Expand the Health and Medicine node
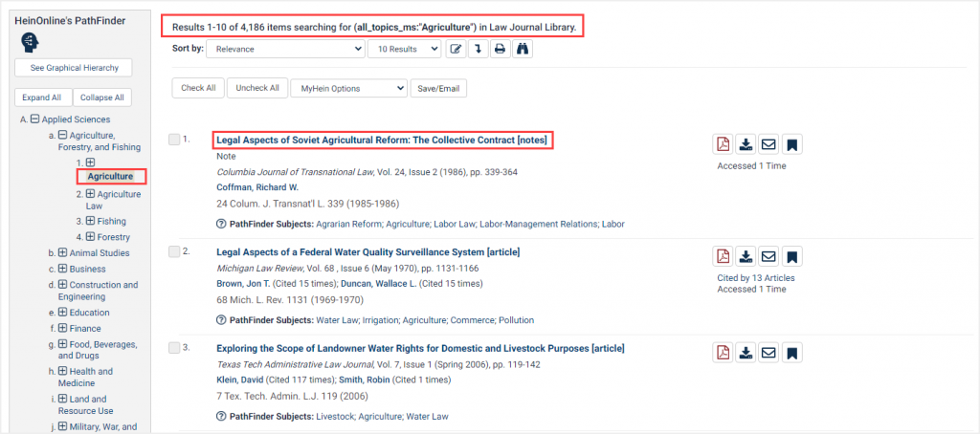The height and width of the screenshot is (434, 980). click(62, 372)
